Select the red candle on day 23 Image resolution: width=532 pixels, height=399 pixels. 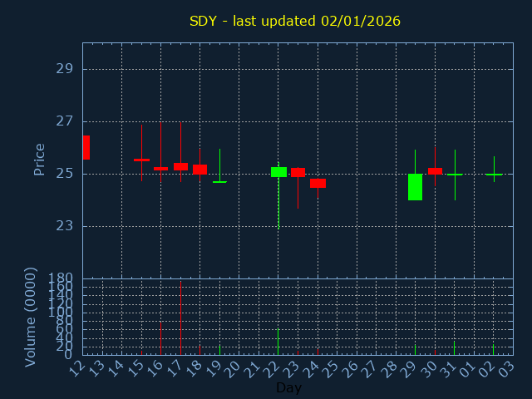tap(298, 172)
